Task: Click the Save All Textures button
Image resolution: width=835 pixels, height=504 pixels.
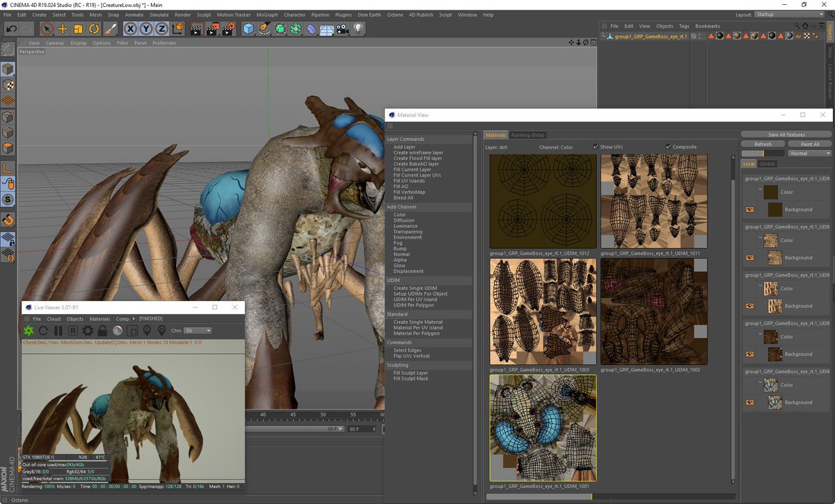Action: point(786,134)
